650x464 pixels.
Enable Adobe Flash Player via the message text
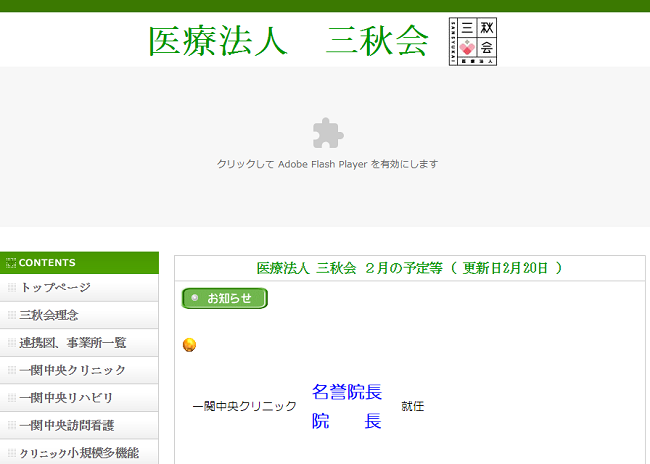click(x=327, y=164)
